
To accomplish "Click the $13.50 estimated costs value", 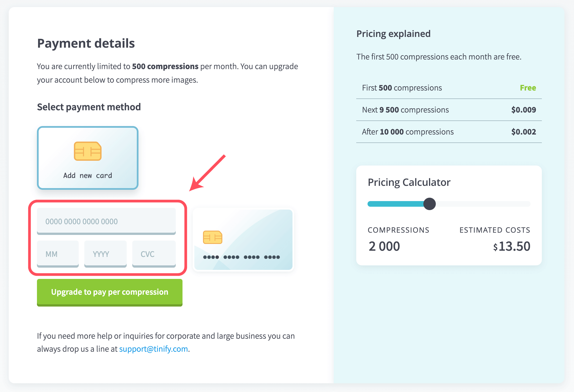I will tap(512, 246).
